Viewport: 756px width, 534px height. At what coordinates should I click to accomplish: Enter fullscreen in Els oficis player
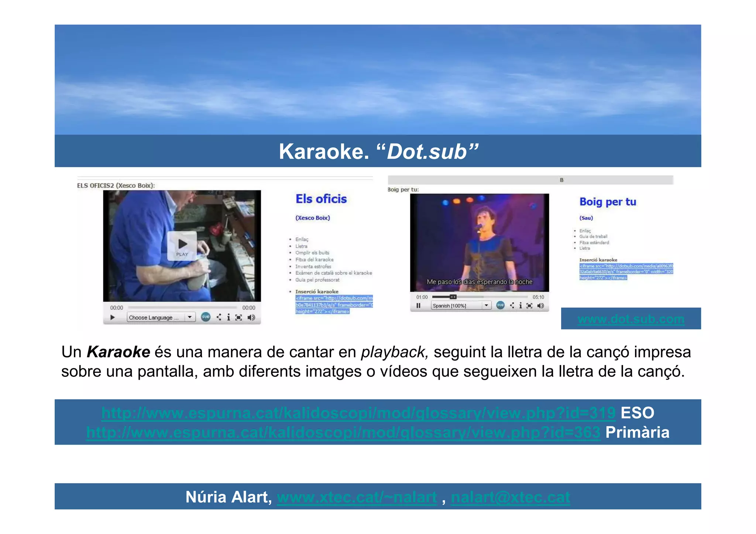point(239,317)
